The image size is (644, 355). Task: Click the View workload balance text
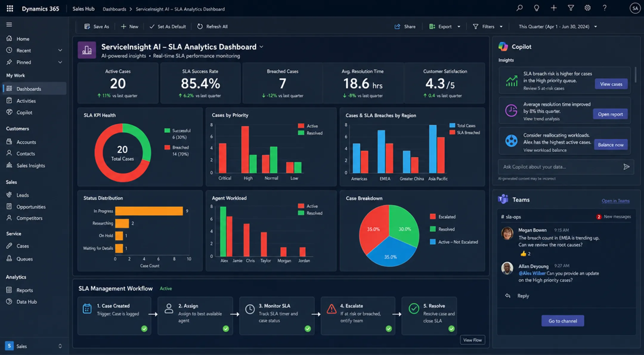pos(545,150)
